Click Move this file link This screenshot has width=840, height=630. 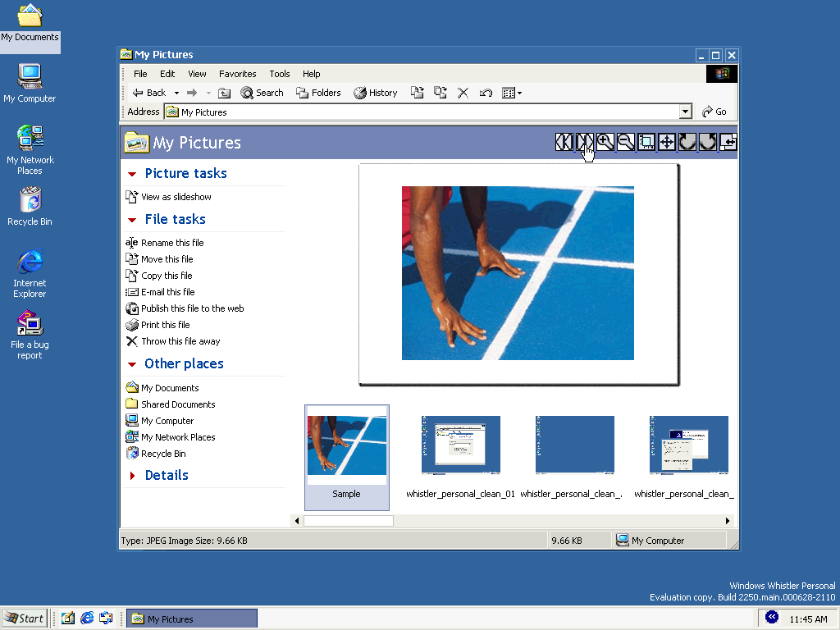tap(167, 259)
